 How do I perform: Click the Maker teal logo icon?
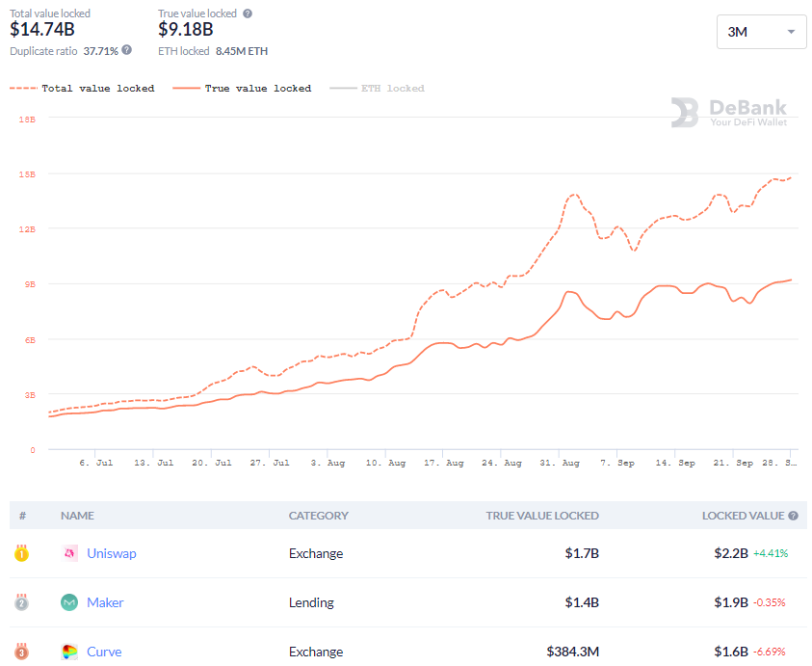point(69,602)
